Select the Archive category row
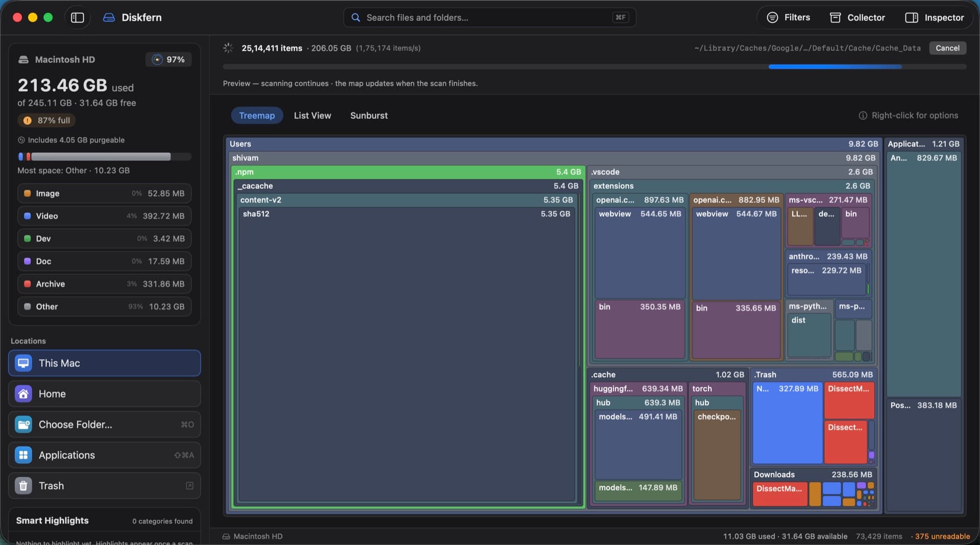This screenshot has width=980, height=545. (105, 284)
